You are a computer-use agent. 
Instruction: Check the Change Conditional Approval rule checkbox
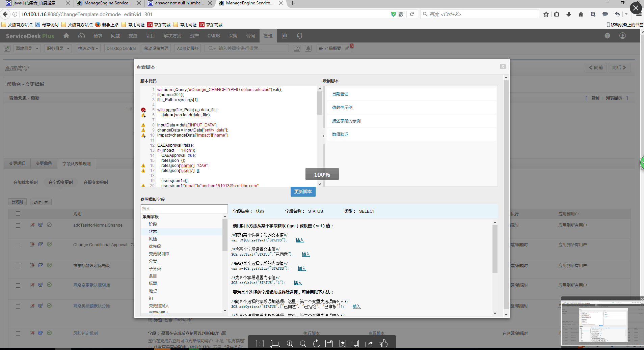pos(18,245)
